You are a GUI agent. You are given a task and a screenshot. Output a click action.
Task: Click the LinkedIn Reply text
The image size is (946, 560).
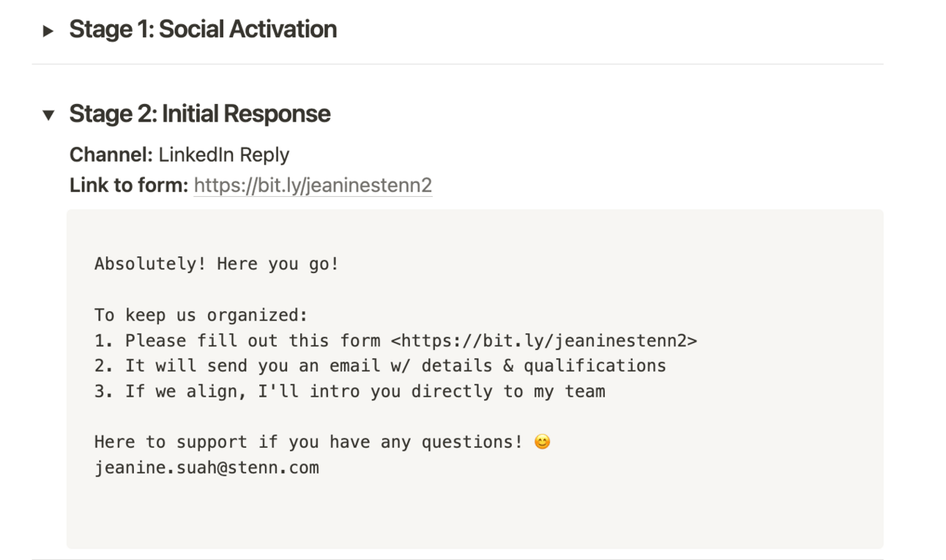pos(224,154)
